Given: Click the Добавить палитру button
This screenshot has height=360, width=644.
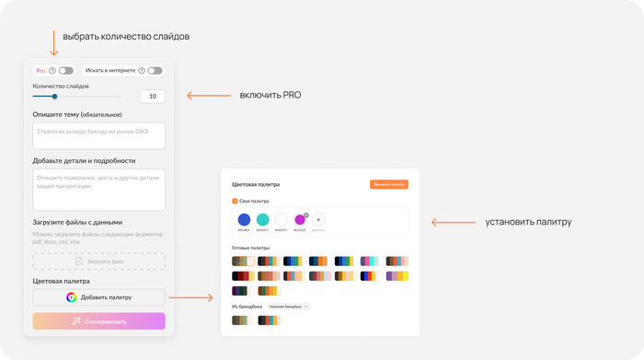Looking at the screenshot, I should coord(99,297).
